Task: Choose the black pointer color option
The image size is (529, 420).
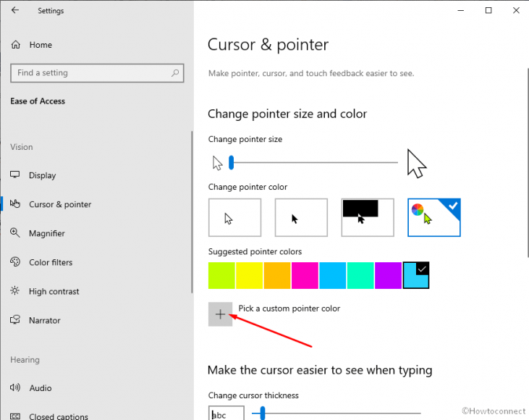Action: (x=301, y=218)
